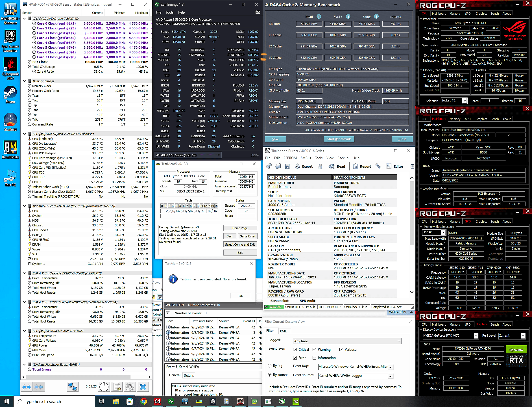Click Start Benchmark in AIDA64
532x407 pixels.
(x=339, y=139)
